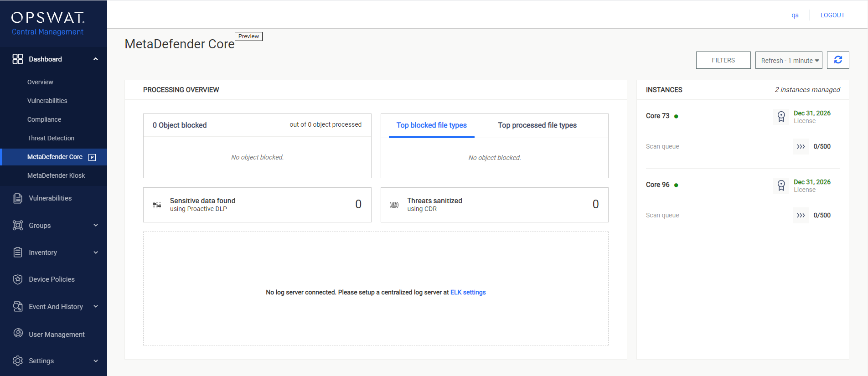Switch to Top blocked file types tab
The image size is (868, 376).
[x=432, y=125]
